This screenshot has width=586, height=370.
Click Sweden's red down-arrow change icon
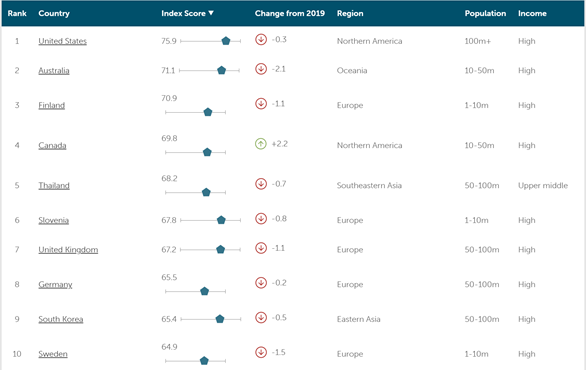pyautogui.click(x=261, y=352)
